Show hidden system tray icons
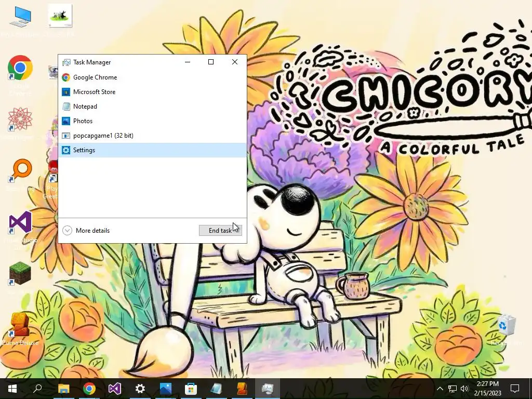Screen dimensions: 532x399 coord(440,389)
